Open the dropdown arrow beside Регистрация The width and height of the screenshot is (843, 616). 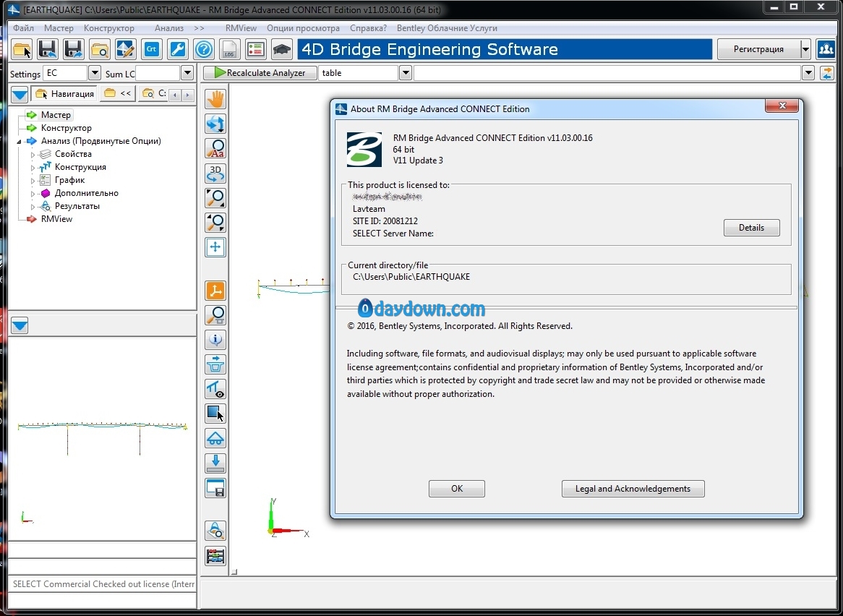tap(805, 49)
